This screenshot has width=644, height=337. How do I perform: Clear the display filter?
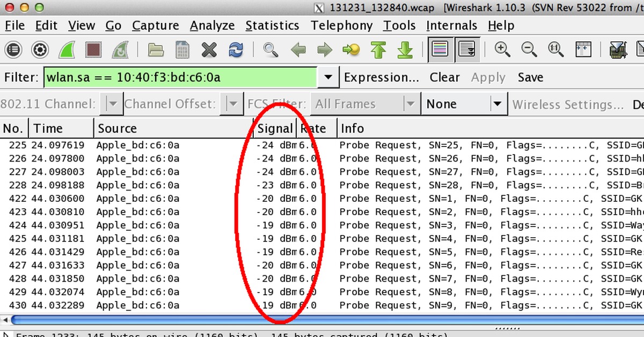444,77
